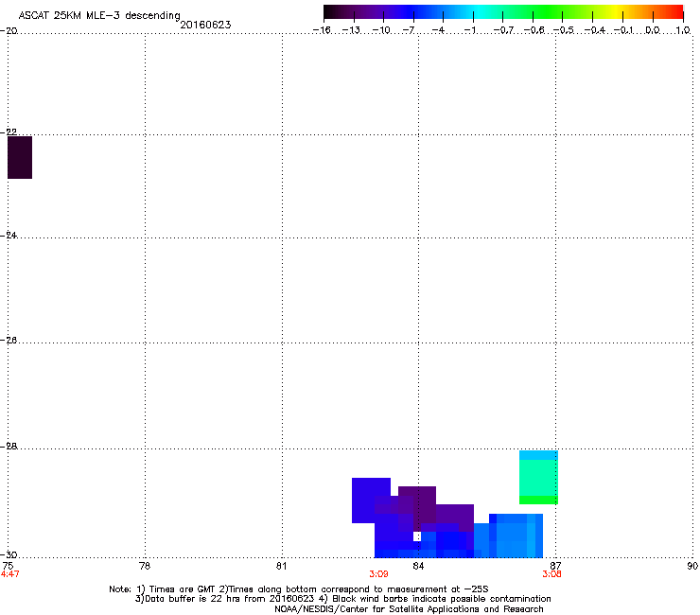Click the longitude label 81

(281, 566)
